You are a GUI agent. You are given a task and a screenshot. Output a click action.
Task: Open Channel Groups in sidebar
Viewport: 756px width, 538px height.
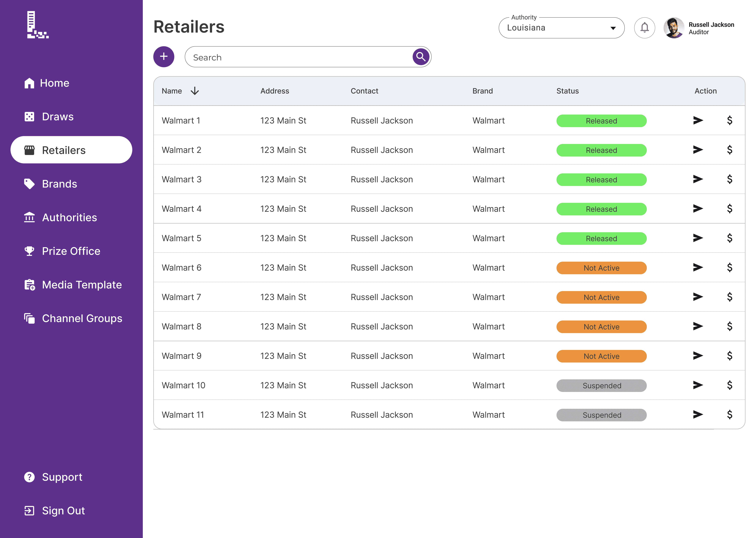(x=82, y=318)
